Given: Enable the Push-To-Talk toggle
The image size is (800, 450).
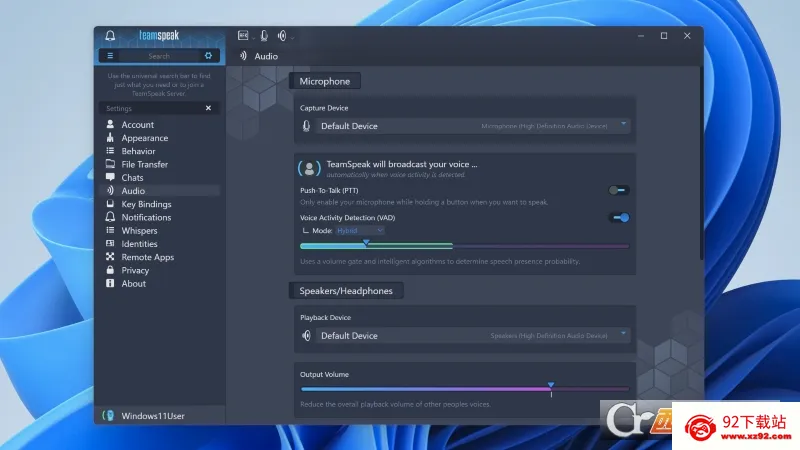Looking at the screenshot, I should (618, 190).
